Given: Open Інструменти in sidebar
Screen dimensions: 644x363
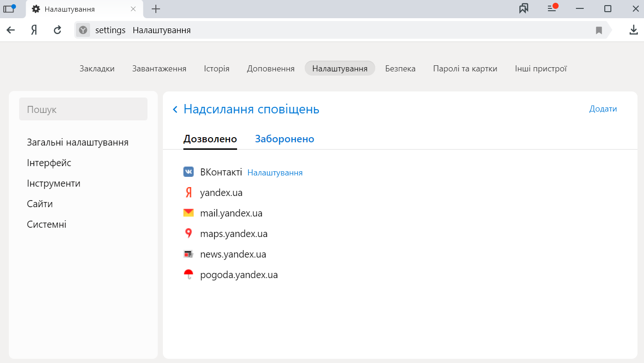Looking at the screenshot, I should pos(54,183).
